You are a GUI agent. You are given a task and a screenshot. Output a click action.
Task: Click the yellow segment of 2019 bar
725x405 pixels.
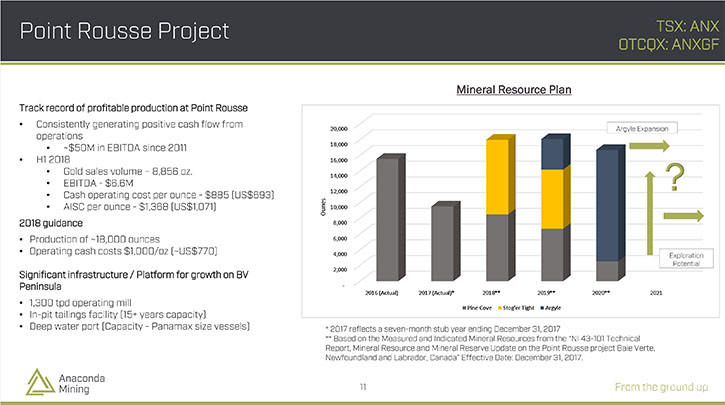555,197
